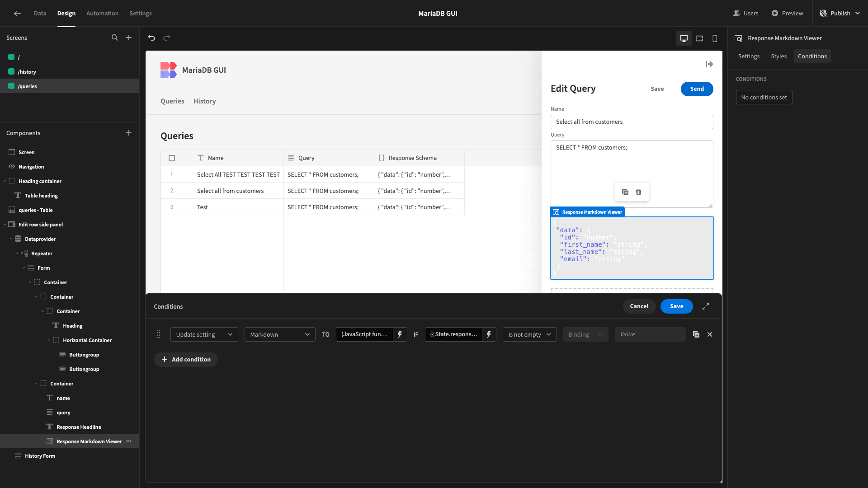This screenshot has height=488, width=868.
Task: Delete component via trash icon
Action: [x=639, y=192]
